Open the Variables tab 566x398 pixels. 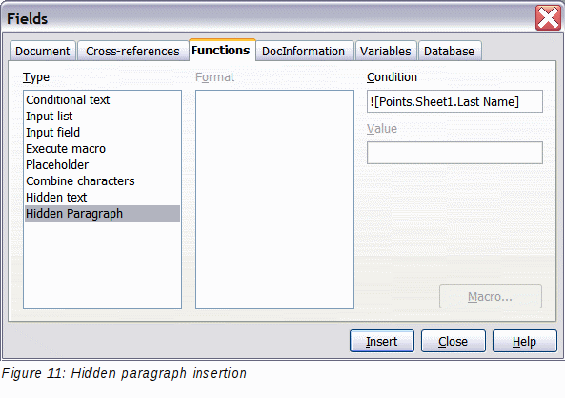(386, 51)
